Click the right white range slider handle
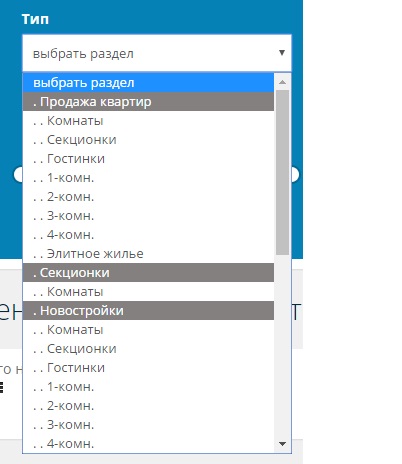This screenshot has height=464, width=402. coord(295,174)
